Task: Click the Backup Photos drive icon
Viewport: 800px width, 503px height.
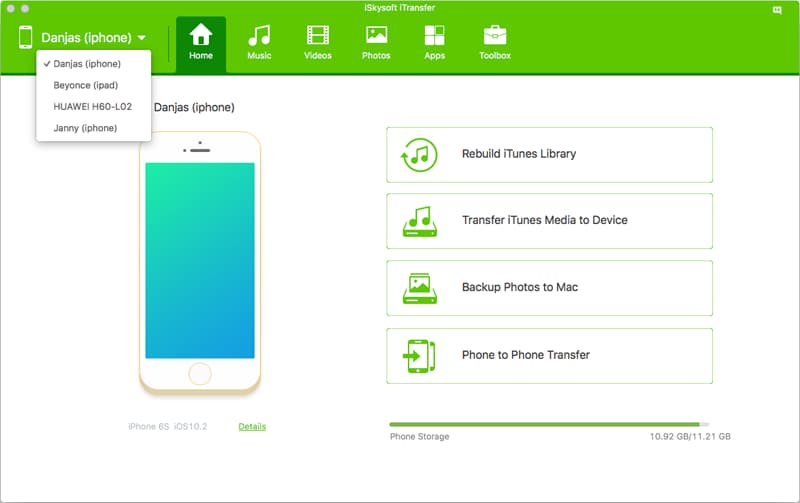Action: (419, 288)
